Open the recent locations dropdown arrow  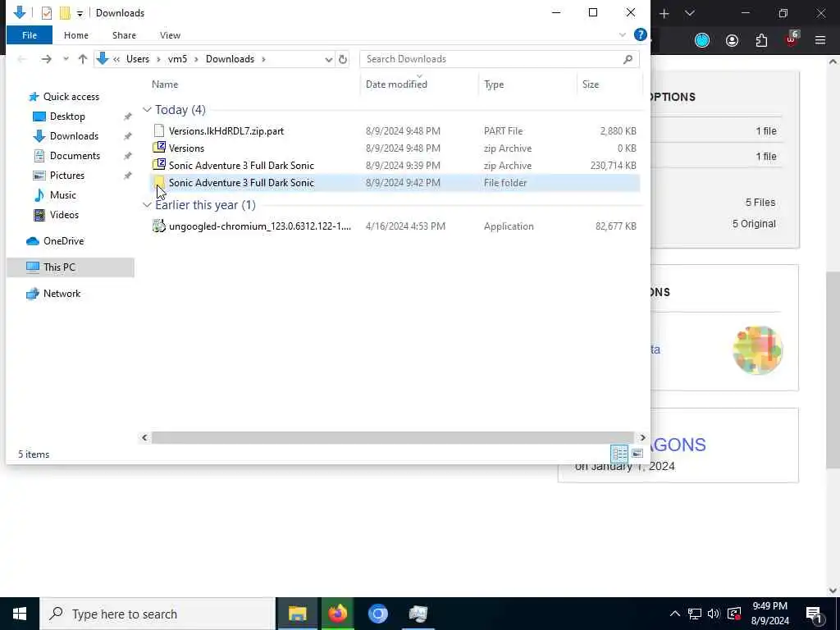coord(66,59)
